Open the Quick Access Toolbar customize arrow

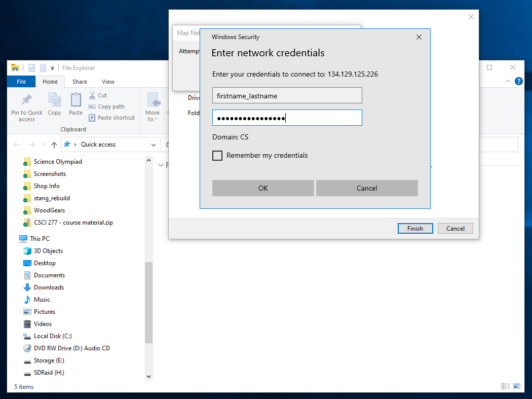52,68
